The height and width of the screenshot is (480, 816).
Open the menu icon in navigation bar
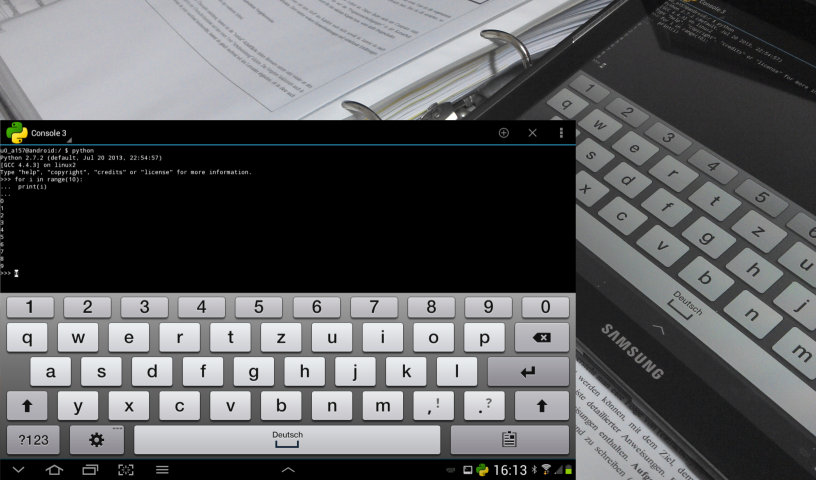pos(162,470)
